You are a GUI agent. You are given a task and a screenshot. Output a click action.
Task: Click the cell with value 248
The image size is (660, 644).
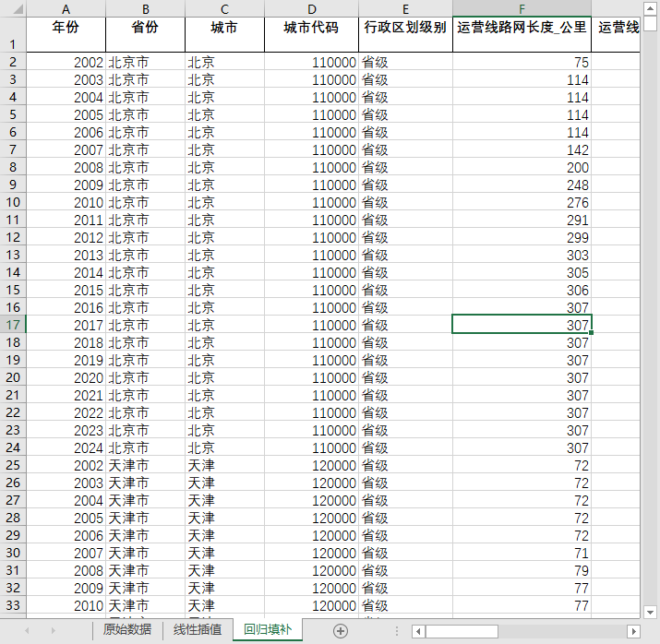click(522, 185)
